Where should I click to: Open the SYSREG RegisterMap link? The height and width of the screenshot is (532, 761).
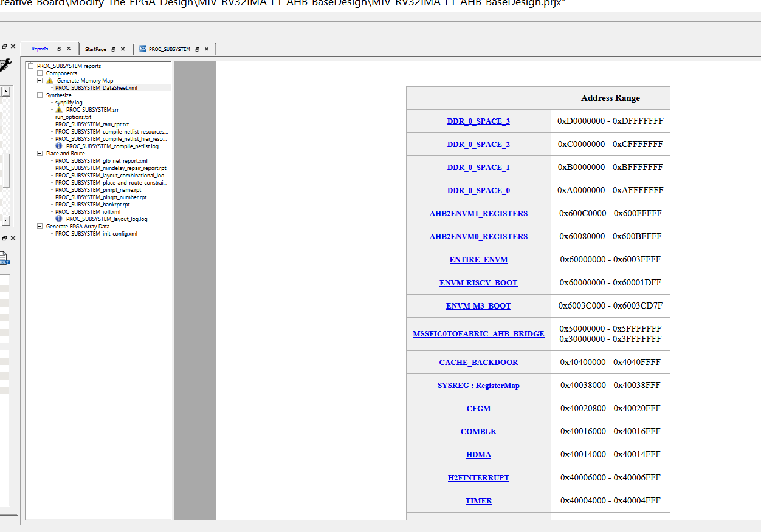(x=478, y=385)
